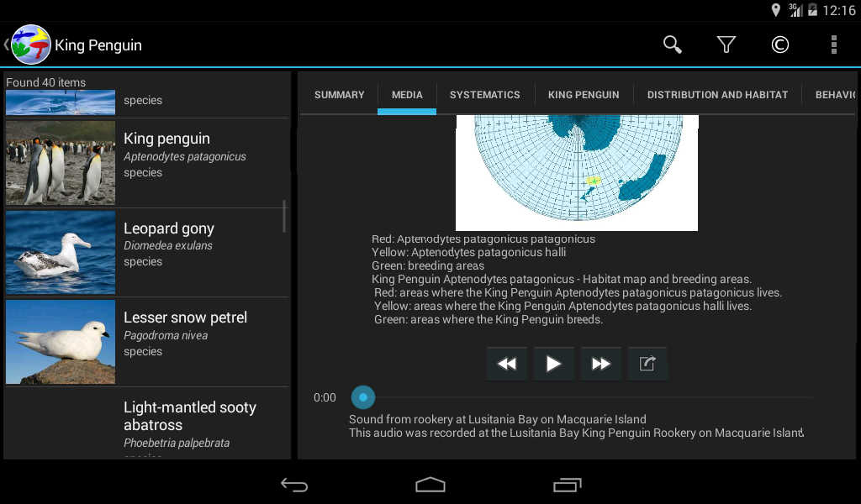Tap the King Penguin title text
The height and width of the screenshot is (504, 861).
click(98, 45)
